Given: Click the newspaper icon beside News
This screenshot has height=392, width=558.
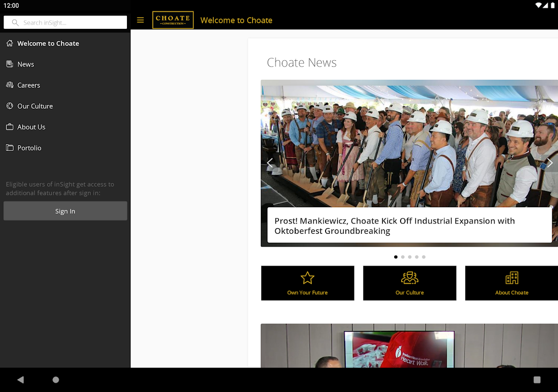Looking at the screenshot, I should pos(10,64).
